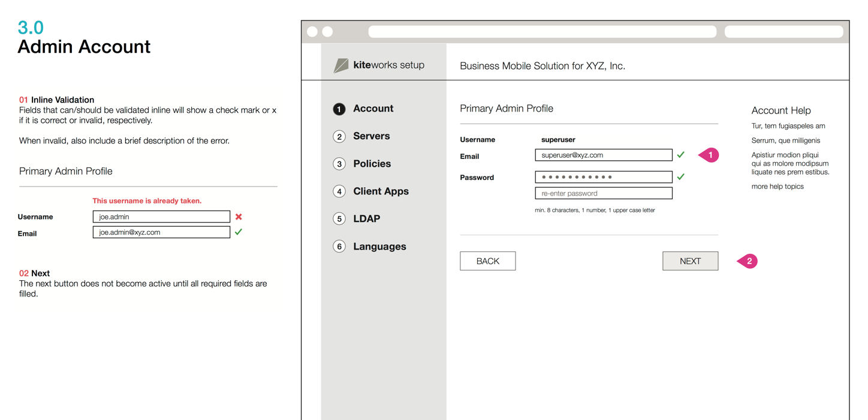Viewport: 868px width, 420px height.
Task: Click the browser address bar
Action: (542, 32)
